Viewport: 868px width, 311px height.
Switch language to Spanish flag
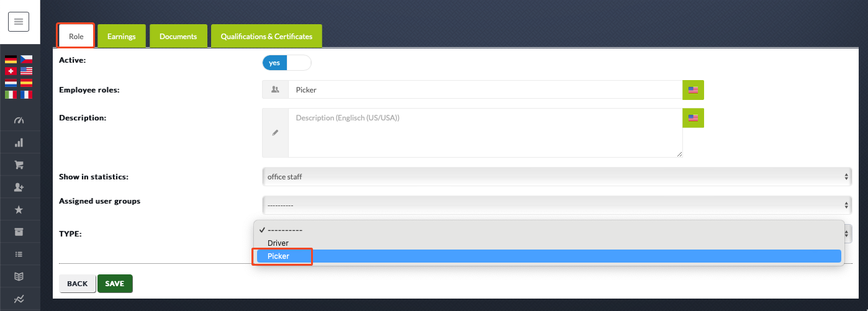(x=26, y=83)
